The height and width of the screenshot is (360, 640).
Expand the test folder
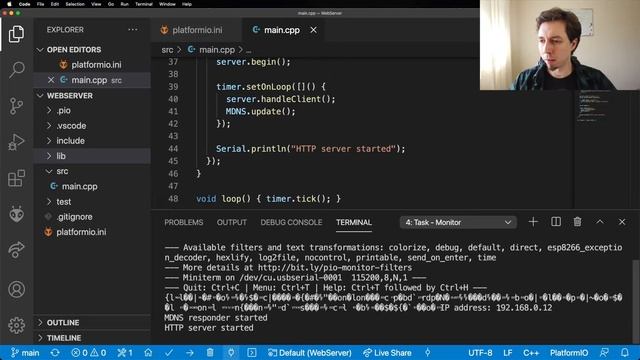click(92, 202)
